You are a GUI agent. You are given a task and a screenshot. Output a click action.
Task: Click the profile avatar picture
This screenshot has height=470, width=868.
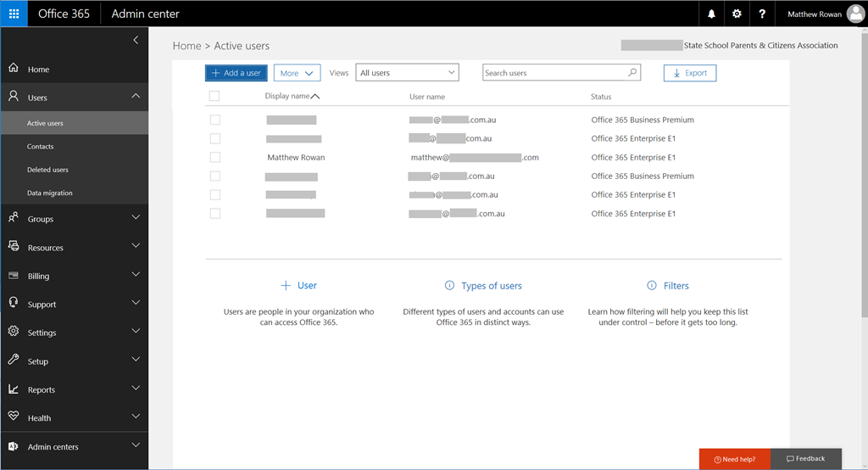click(855, 14)
